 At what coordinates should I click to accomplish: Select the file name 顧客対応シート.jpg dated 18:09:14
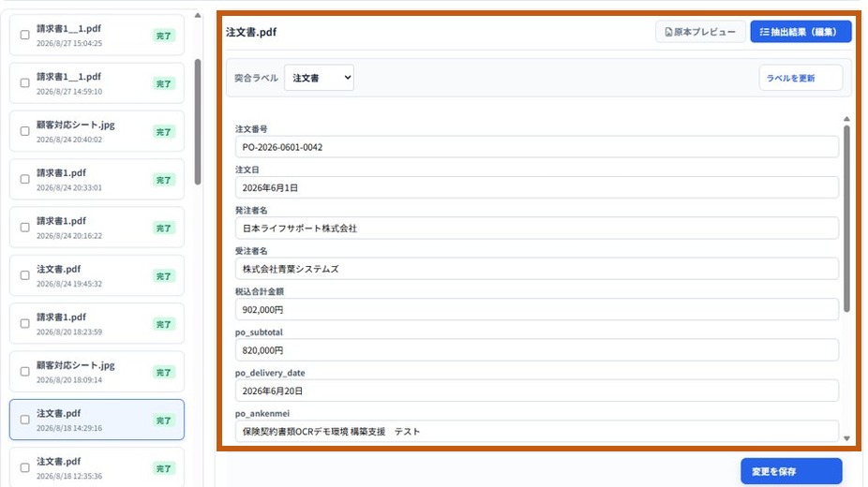point(76,365)
